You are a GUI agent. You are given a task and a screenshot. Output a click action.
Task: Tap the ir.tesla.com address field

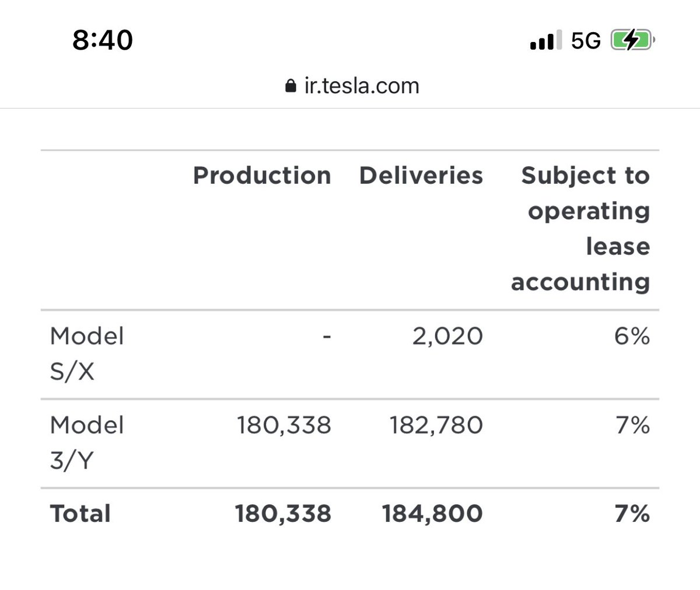point(361,86)
